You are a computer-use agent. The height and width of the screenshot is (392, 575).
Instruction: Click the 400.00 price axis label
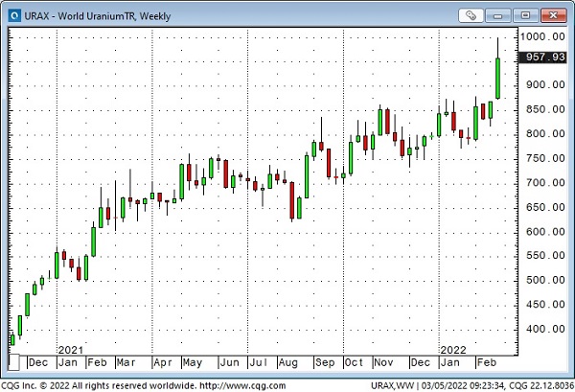[545, 329]
